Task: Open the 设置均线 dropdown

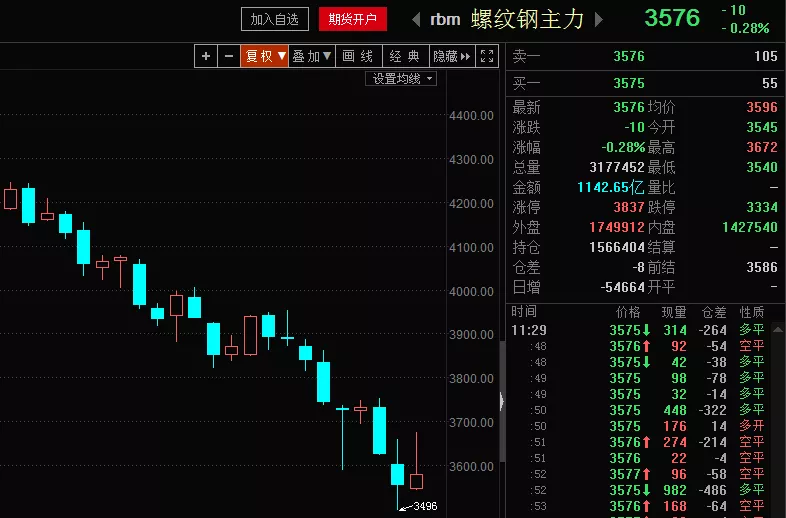Action: click(x=401, y=79)
